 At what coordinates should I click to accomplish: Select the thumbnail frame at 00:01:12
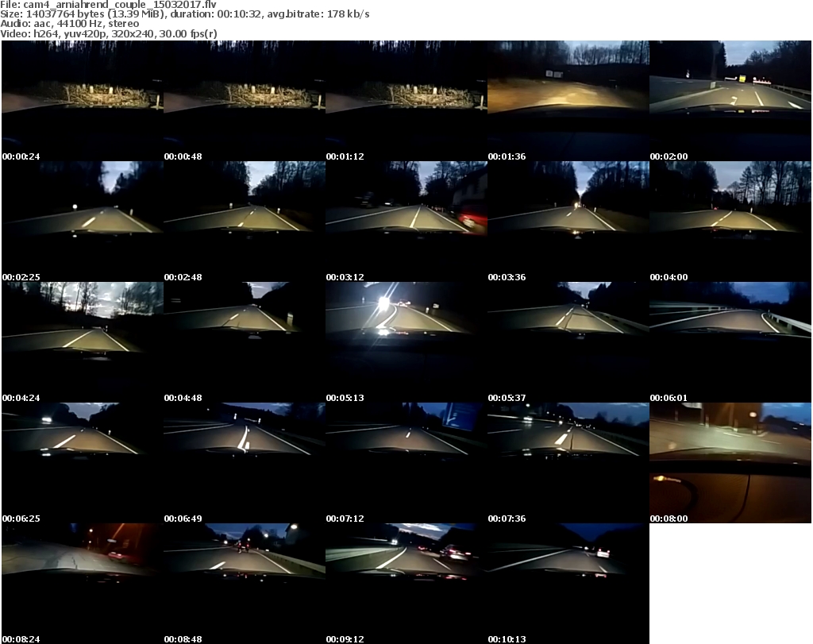click(x=406, y=101)
